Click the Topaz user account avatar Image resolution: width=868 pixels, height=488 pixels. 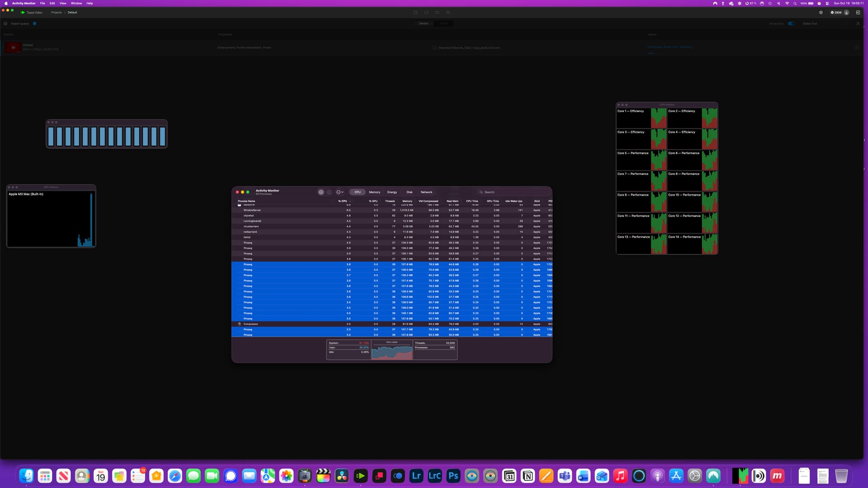click(x=847, y=13)
